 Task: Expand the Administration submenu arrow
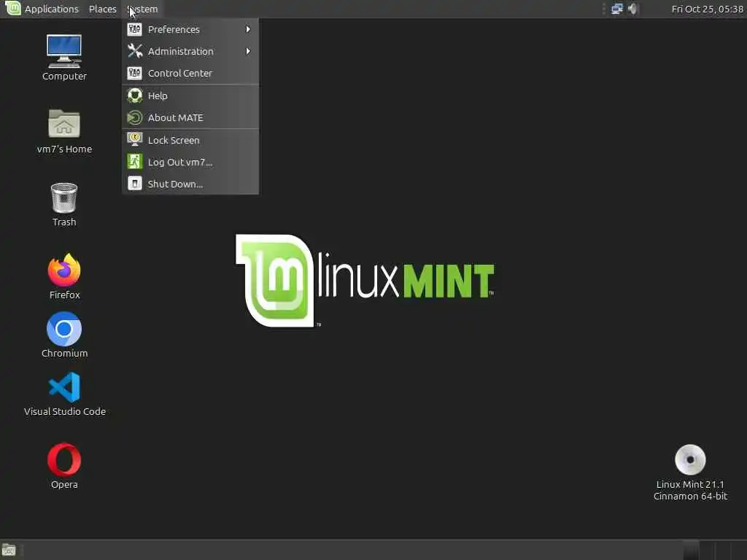point(248,51)
